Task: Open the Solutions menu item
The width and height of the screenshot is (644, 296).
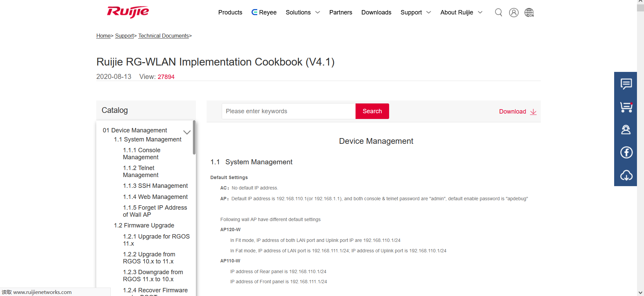Action: coord(298,12)
